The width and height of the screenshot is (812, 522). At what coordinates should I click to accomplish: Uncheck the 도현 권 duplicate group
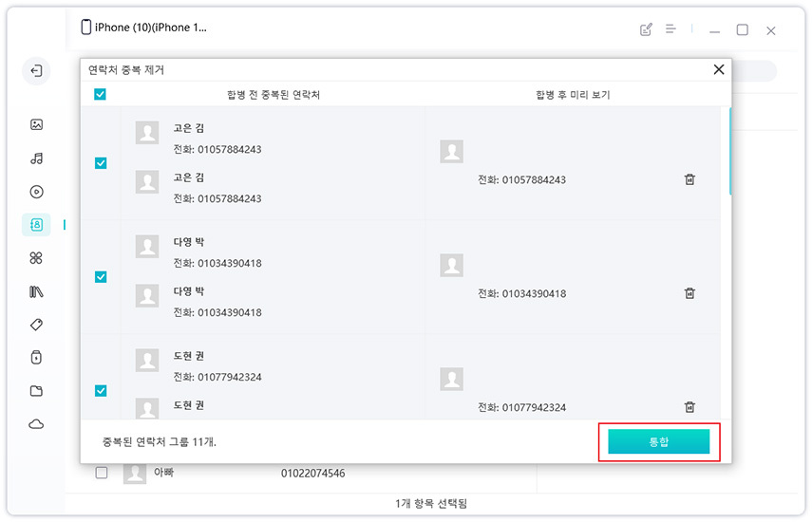(x=101, y=391)
